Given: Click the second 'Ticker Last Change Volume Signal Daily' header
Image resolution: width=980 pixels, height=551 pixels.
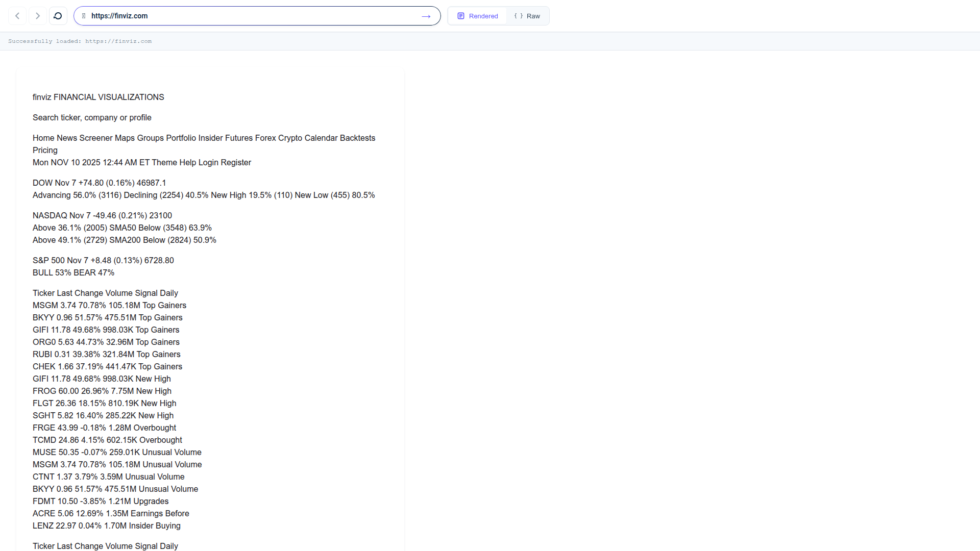Looking at the screenshot, I should (105, 546).
